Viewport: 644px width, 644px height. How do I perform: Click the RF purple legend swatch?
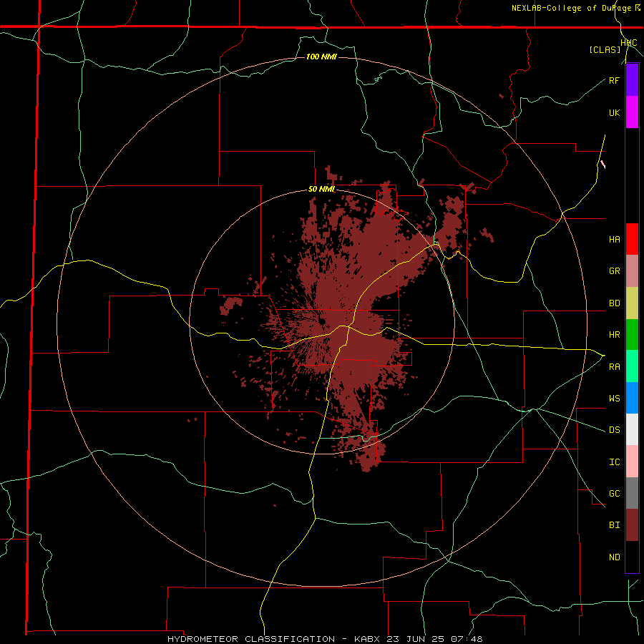pyautogui.click(x=632, y=80)
